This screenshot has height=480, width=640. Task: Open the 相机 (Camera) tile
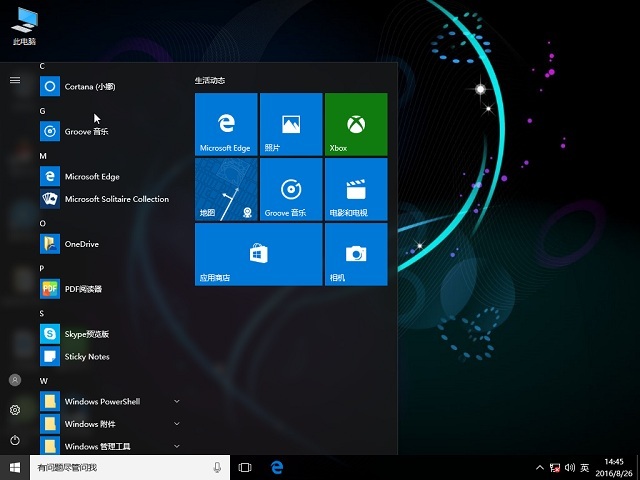coord(355,254)
